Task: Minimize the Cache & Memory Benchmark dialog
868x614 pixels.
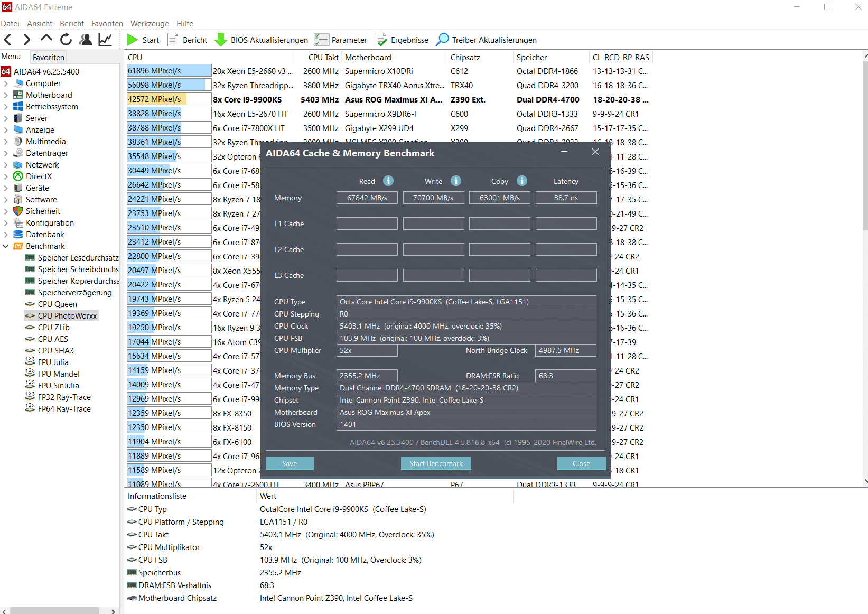Action: click(564, 152)
